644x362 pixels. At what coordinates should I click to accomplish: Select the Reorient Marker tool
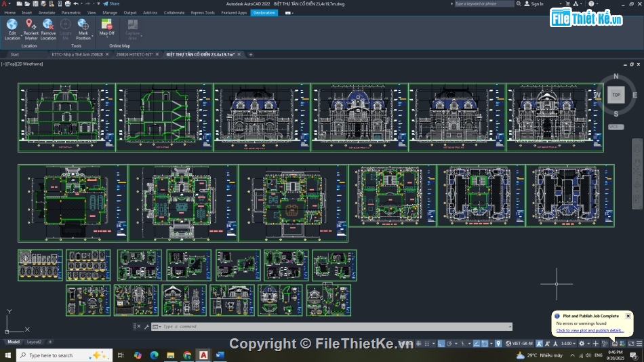point(31,24)
